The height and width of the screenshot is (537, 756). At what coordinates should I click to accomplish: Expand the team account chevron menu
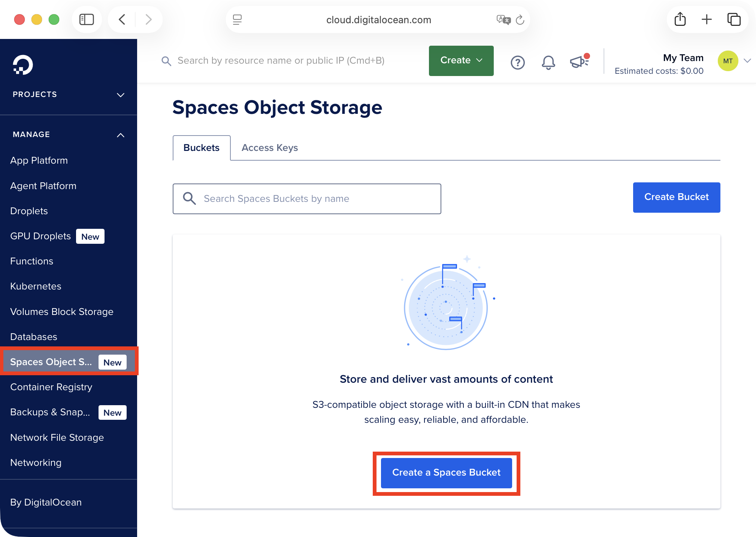(x=747, y=61)
